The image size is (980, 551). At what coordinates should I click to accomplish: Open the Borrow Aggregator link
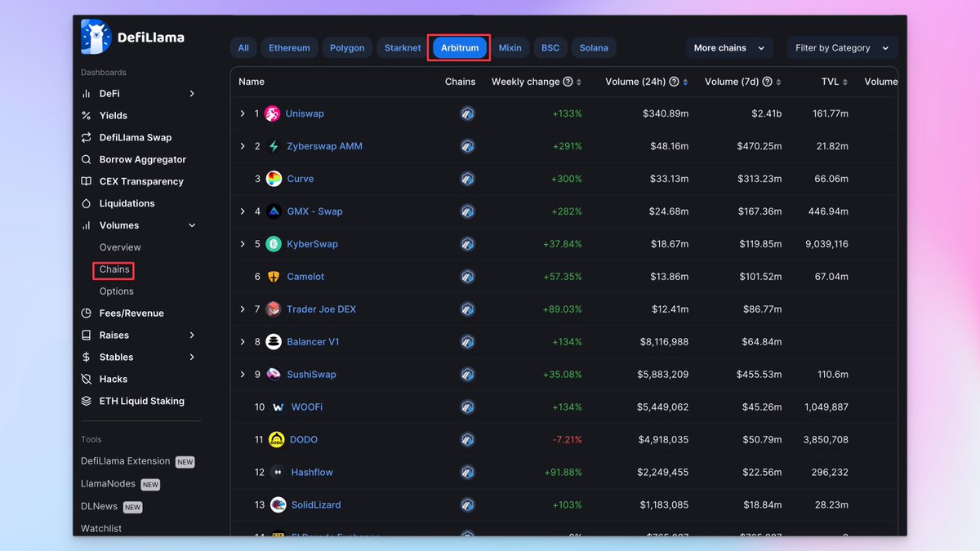tap(143, 160)
